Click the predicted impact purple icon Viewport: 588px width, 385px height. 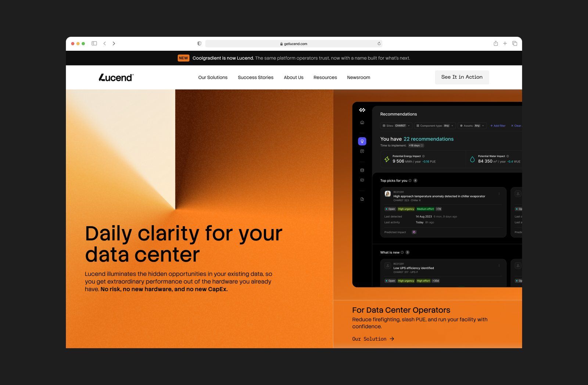414,232
